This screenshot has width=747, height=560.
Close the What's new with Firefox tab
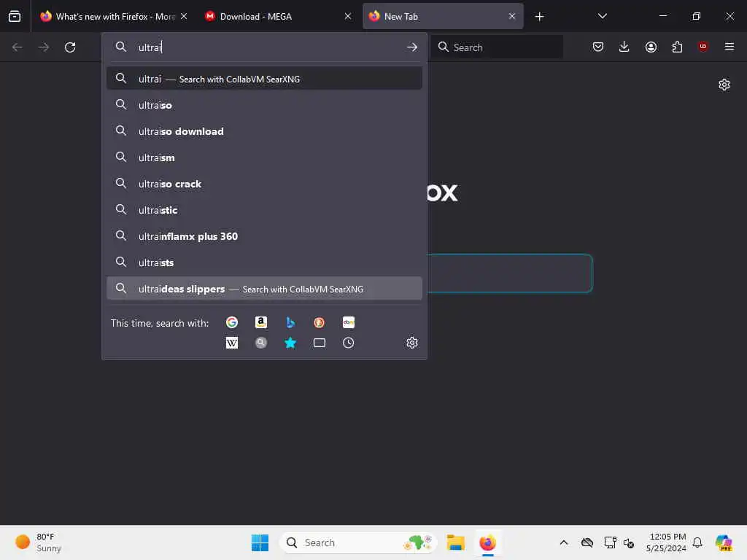(184, 16)
